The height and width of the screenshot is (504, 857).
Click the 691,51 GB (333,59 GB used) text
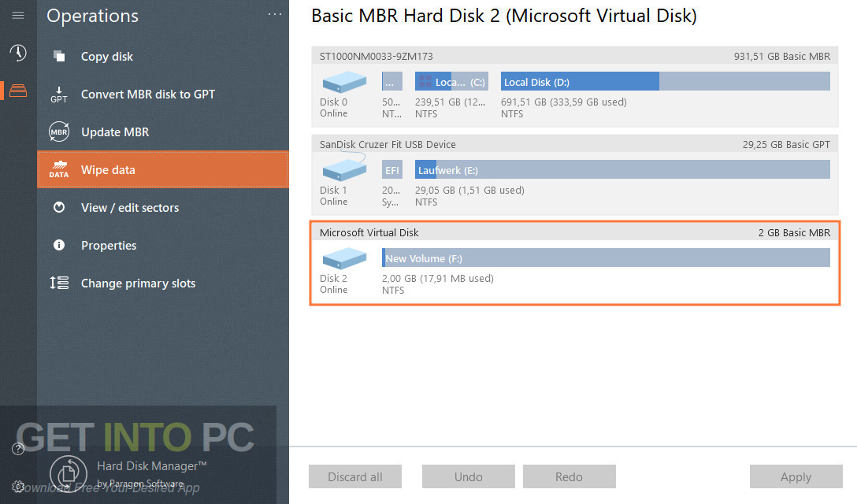point(563,102)
